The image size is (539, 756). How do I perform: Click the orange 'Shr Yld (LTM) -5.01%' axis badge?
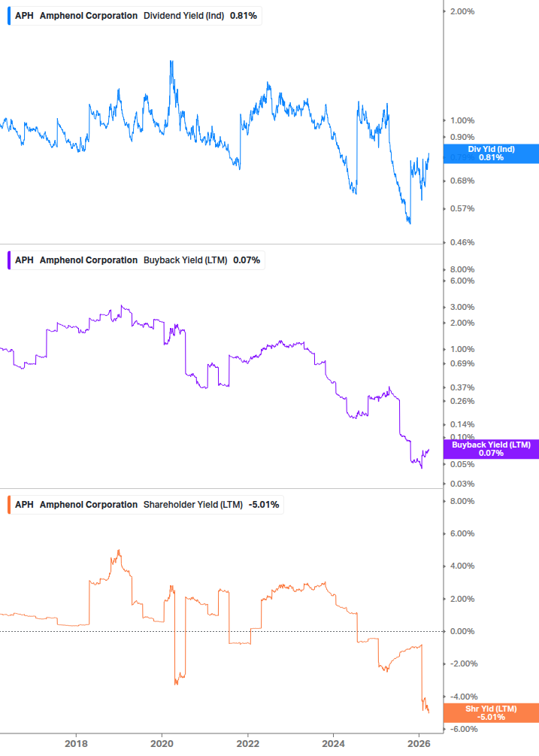click(491, 712)
